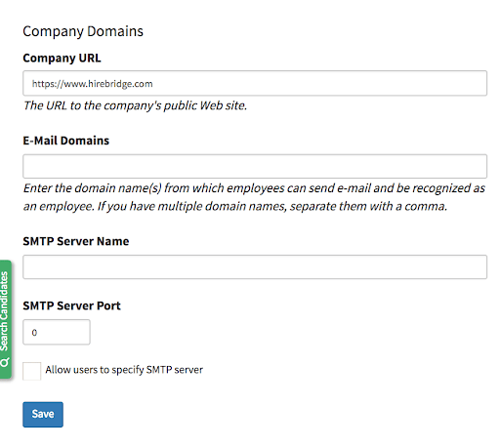Click the 0 value in the port field
The width and height of the screenshot is (500, 448).
pyautogui.click(x=34, y=333)
